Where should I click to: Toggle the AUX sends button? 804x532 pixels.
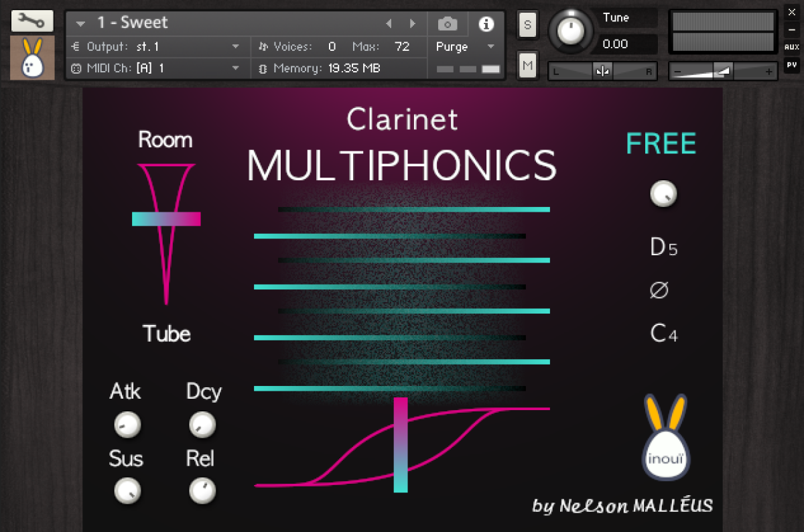pyautogui.click(x=791, y=47)
